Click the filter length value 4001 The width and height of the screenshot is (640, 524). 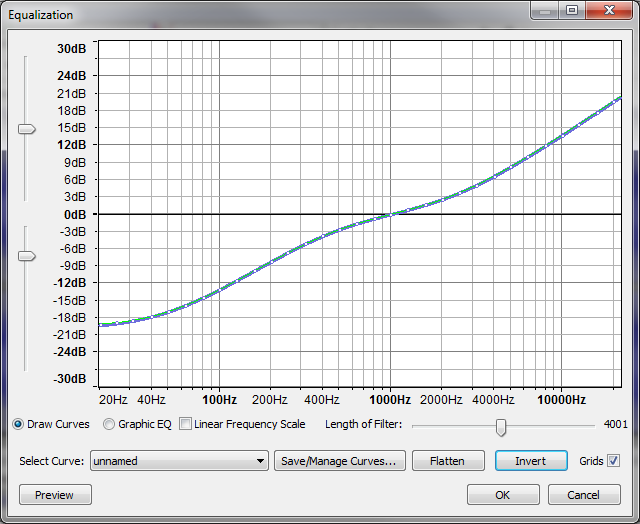[x=616, y=424]
